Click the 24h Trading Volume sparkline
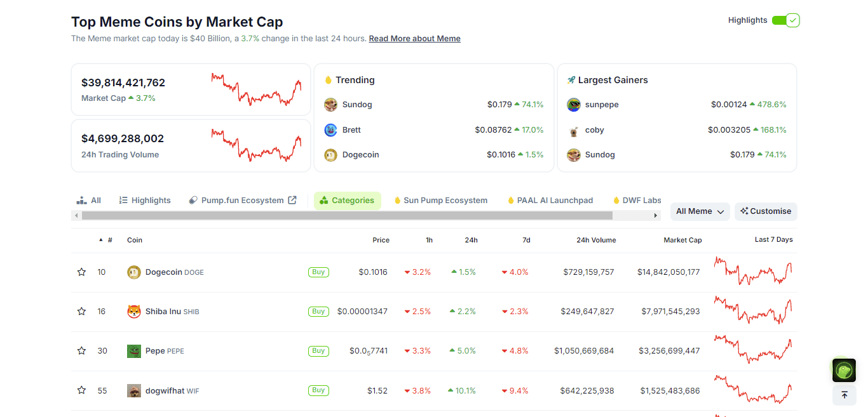Screen dimensions: 868x417 point(257,145)
